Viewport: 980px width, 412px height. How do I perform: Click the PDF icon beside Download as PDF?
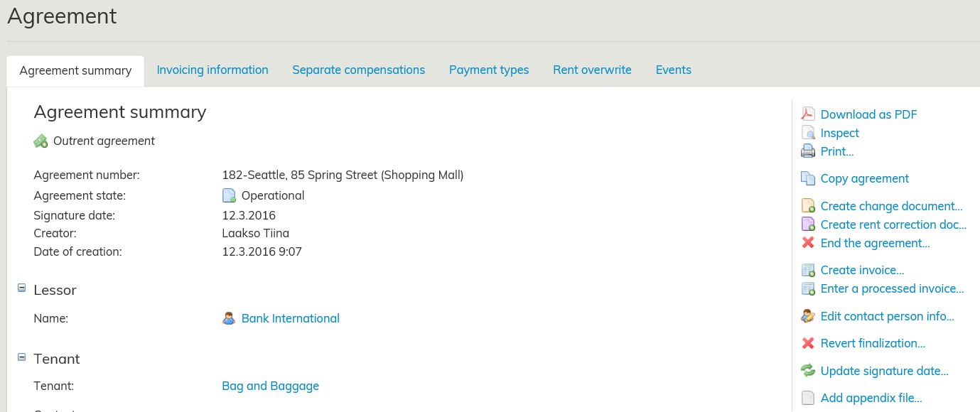click(x=808, y=114)
